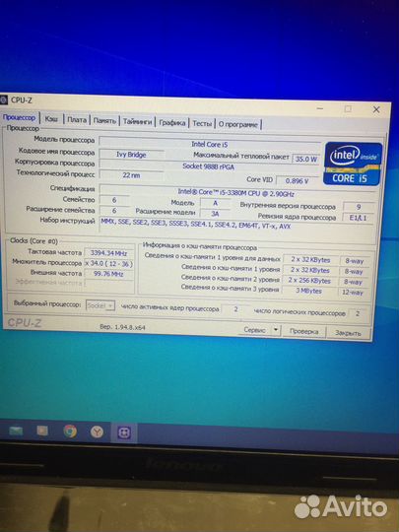Click the 3 MBytes level 3 cache value
Viewport: 399px width, 532px height.
pos(308,291)
